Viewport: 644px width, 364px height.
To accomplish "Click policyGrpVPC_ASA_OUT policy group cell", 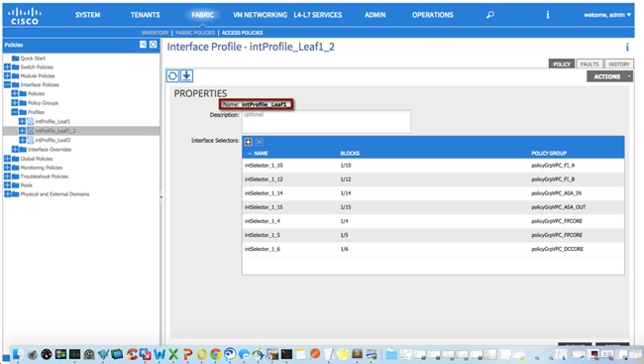I will click(559, 207).
